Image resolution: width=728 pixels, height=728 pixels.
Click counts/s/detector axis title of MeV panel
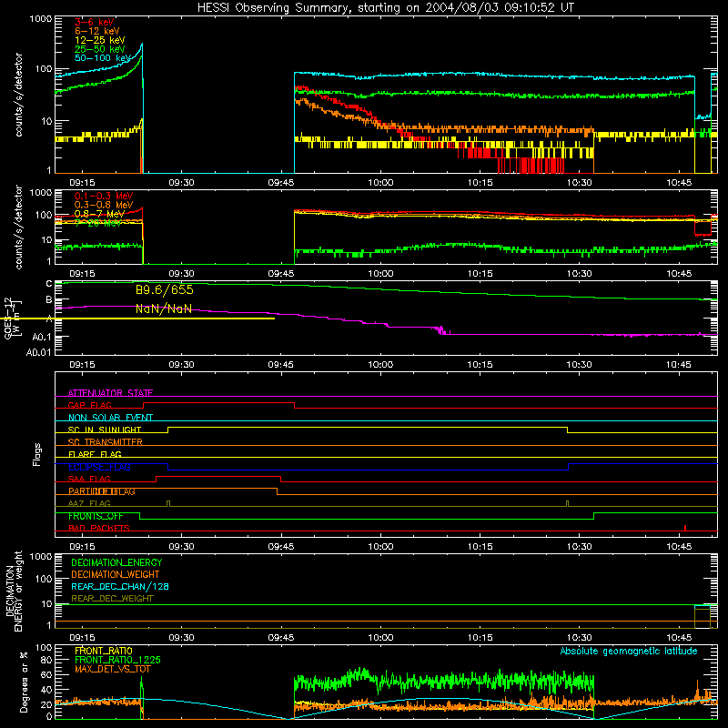pos(19,227)
